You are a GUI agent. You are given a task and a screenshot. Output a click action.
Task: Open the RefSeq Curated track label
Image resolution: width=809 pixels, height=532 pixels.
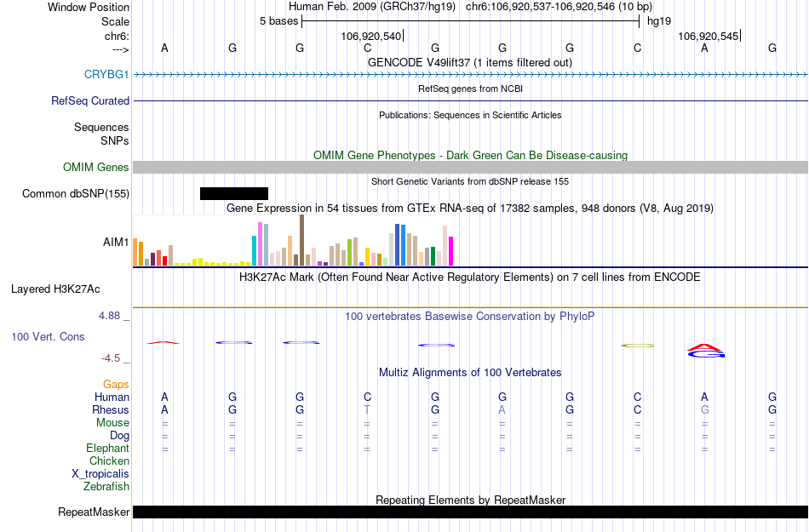click(x=89, y=101)
